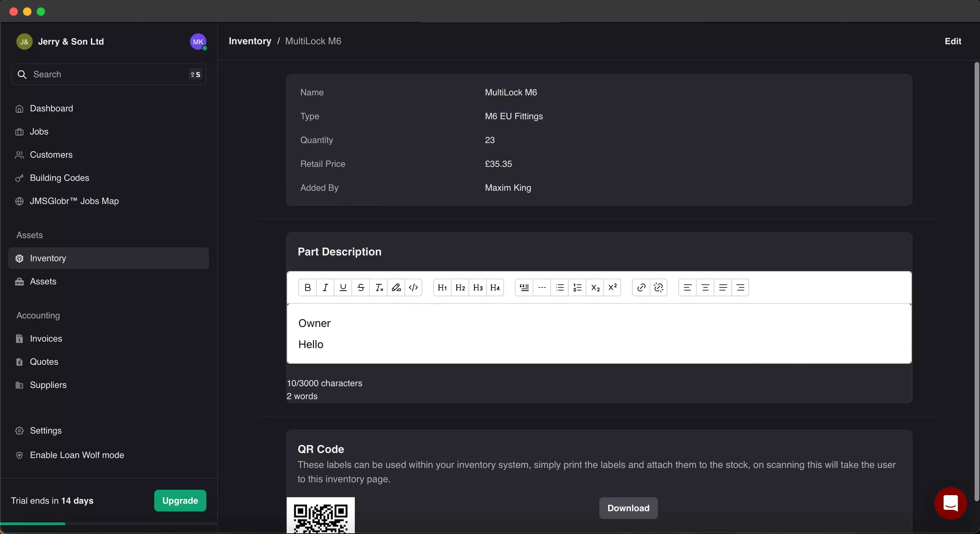Insert horizontal rule divider

[x=542, y=287]
